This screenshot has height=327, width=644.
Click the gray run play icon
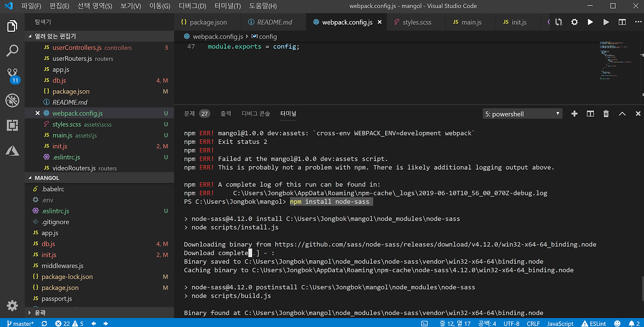[606, 22]
